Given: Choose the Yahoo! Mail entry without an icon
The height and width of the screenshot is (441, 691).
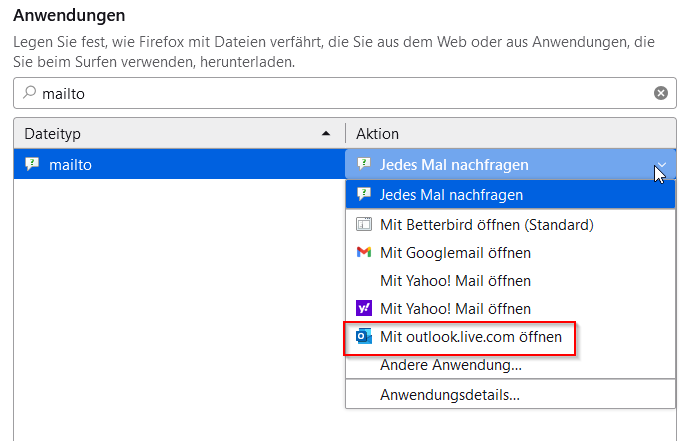Looking at the screenshot, I should [x=455, y=281].
